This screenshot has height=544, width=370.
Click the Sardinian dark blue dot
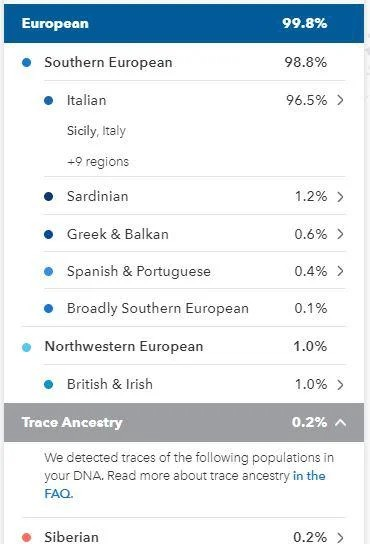[49, 197]
